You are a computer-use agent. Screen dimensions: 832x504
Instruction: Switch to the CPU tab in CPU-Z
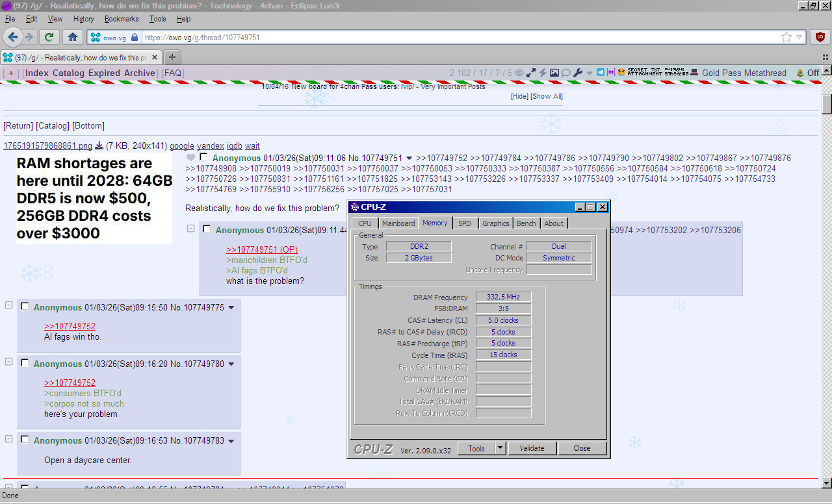[365, 223]
